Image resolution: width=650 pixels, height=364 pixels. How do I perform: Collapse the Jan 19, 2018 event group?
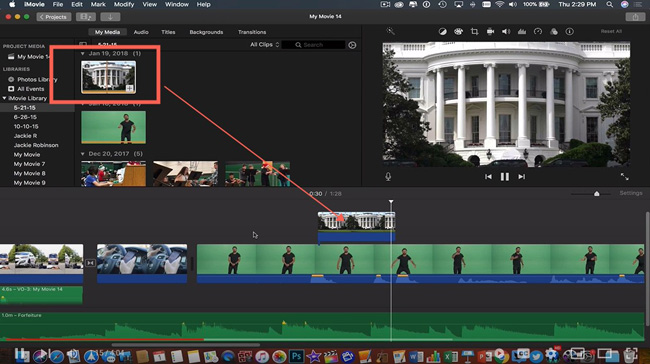[x=82, y=53]
